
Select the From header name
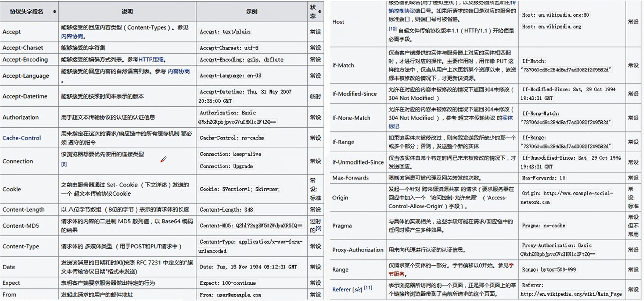pyautogui.click(x=9, y=295)
